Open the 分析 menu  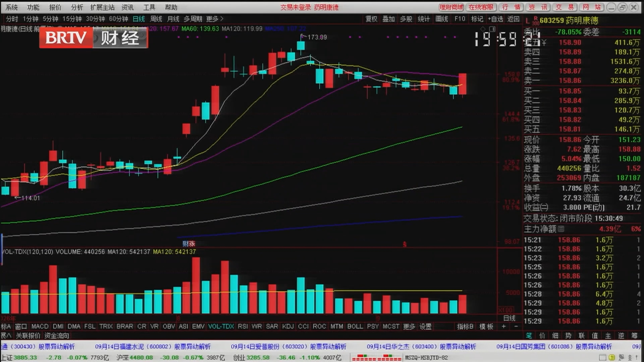[x=77, y=7]
